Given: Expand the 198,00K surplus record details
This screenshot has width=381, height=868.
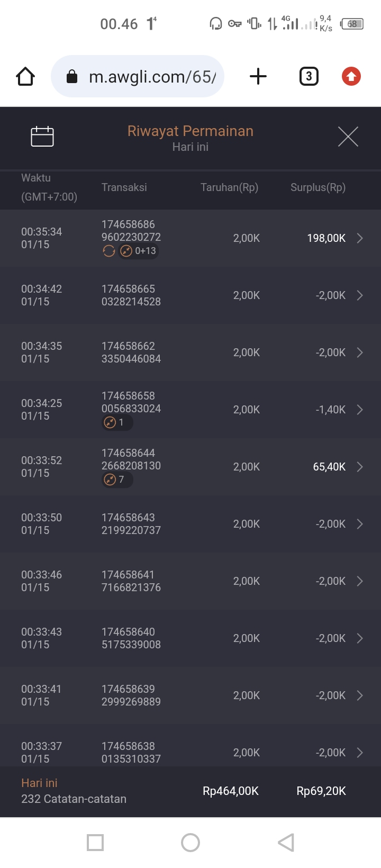Looking at the screenshot, I should pyautogui.click(x=360, y=238).
